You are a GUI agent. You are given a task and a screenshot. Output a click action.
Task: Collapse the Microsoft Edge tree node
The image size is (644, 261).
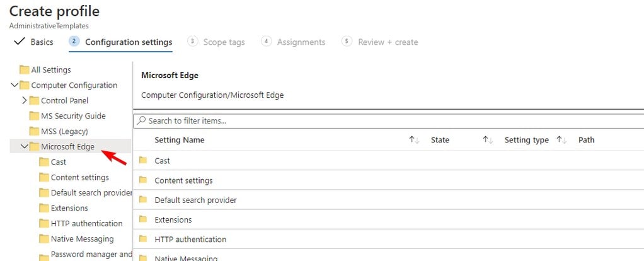[24, 147]
